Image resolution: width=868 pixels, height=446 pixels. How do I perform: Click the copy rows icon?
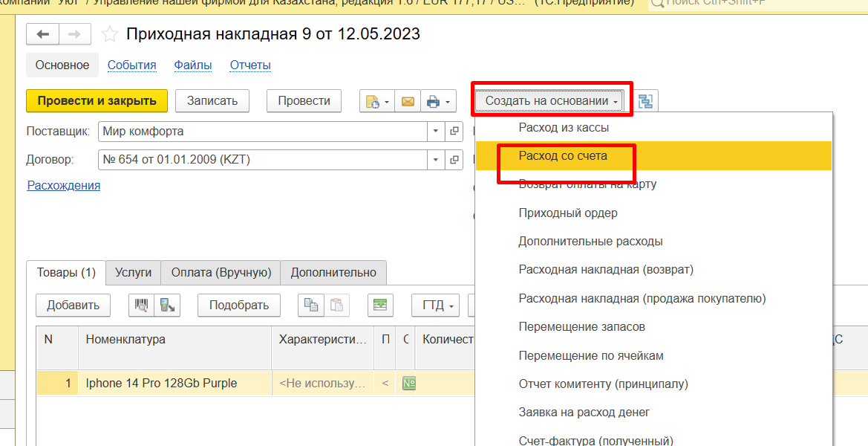click(309, 305)
